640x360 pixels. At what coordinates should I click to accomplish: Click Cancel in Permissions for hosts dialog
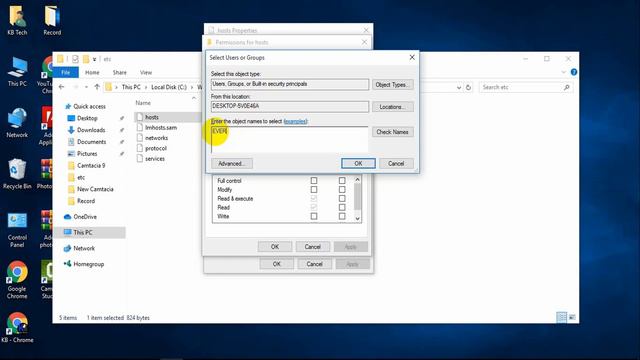click(313, 247)
